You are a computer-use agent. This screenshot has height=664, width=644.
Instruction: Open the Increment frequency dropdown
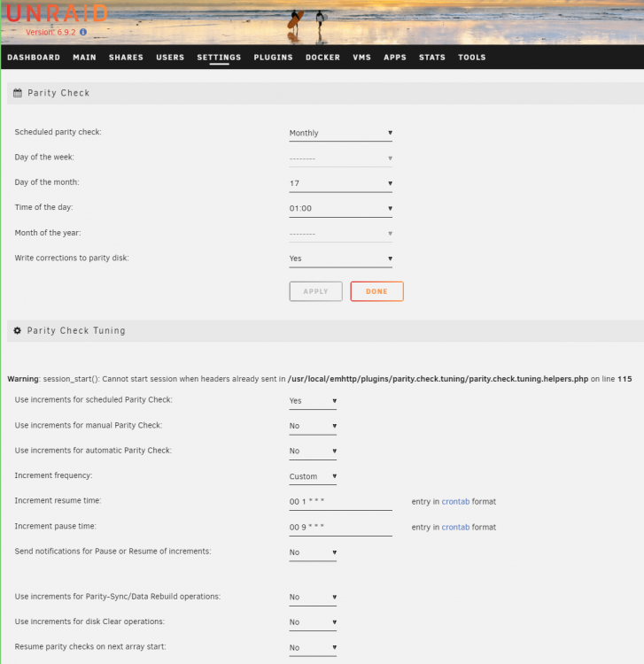tap(313, 476)
